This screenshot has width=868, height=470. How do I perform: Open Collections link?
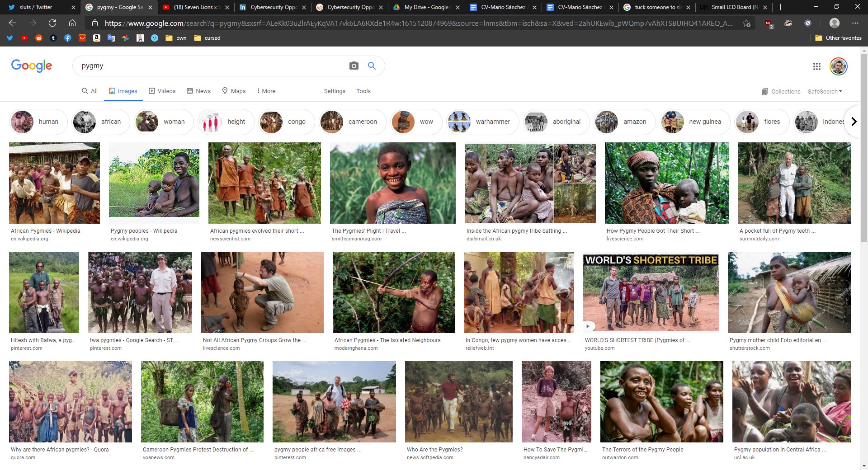[781, 91]
